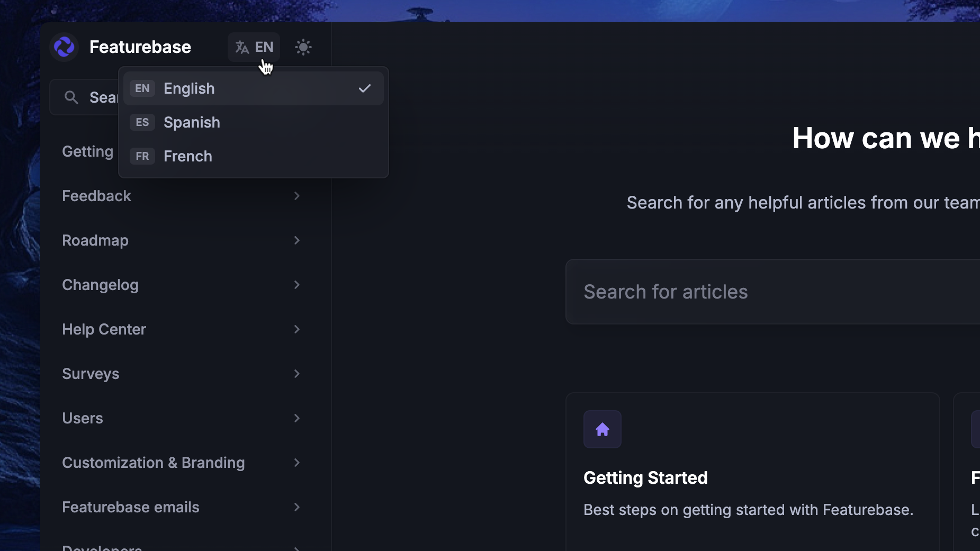Open Customization & Branding sidebar link
Screen dimensions: 980x551
click(153, 463)
